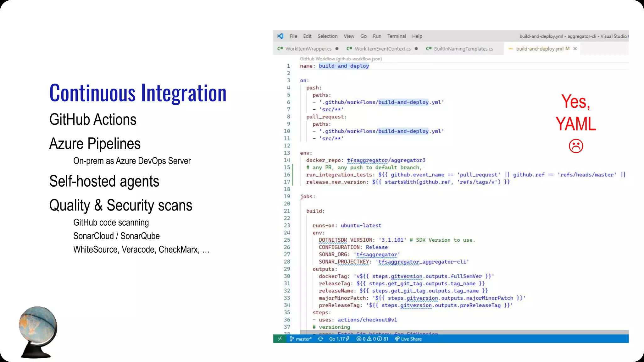Screen dimensions: 644x362
Task: Open the Help menu
Action: pos(417,36)
